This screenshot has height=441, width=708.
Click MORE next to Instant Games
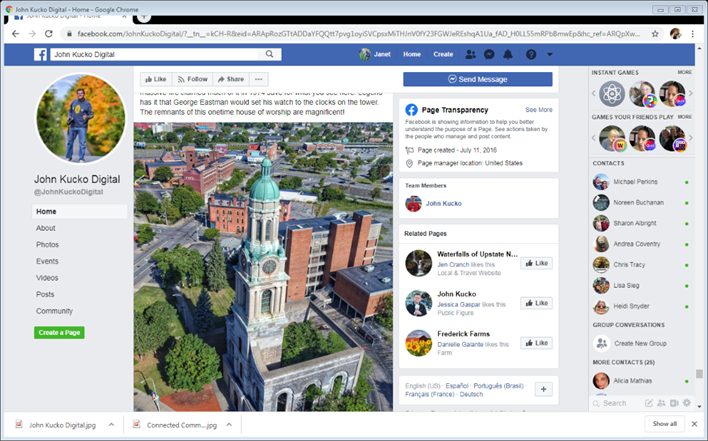click(x=685, y=72)
